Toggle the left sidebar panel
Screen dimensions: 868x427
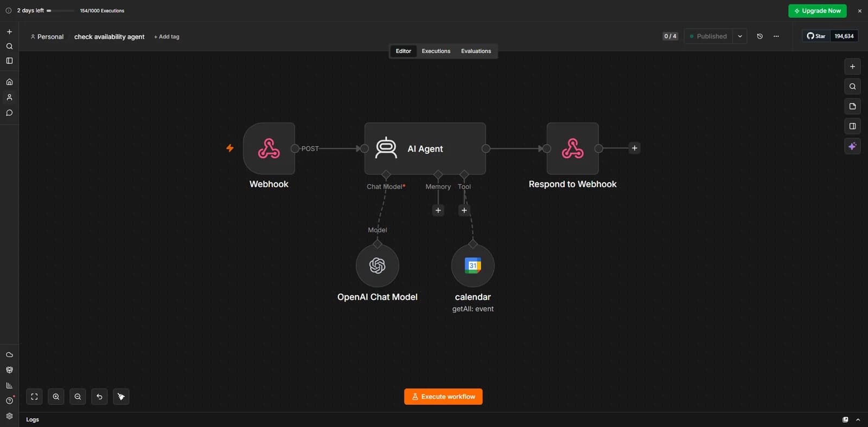pos(9,61)
